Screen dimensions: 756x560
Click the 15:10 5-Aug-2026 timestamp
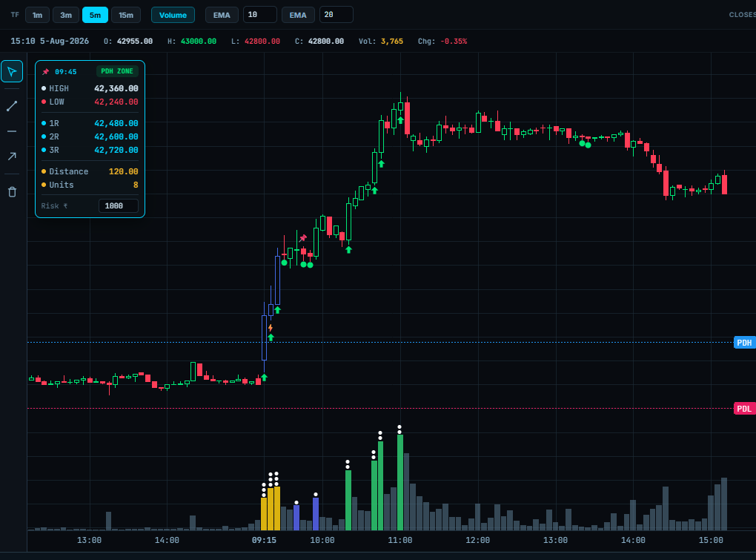tap(50, 41)
